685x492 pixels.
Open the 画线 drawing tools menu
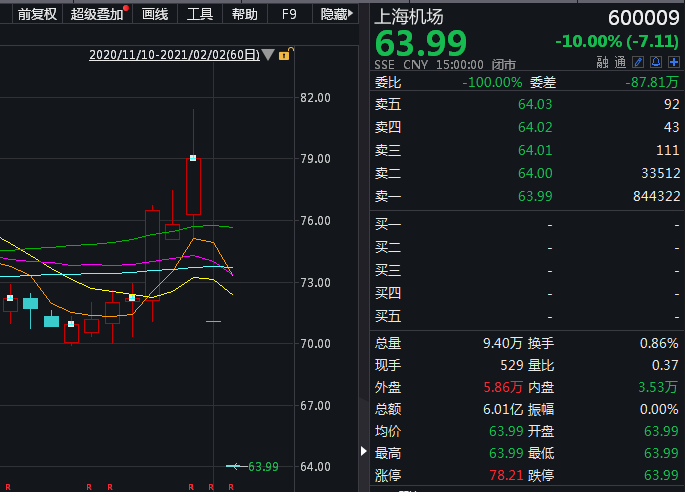(155, 14)
